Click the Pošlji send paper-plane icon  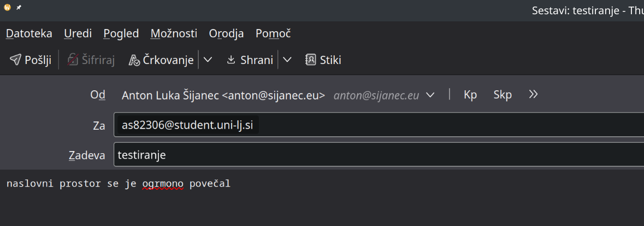[x=15, y=60]
